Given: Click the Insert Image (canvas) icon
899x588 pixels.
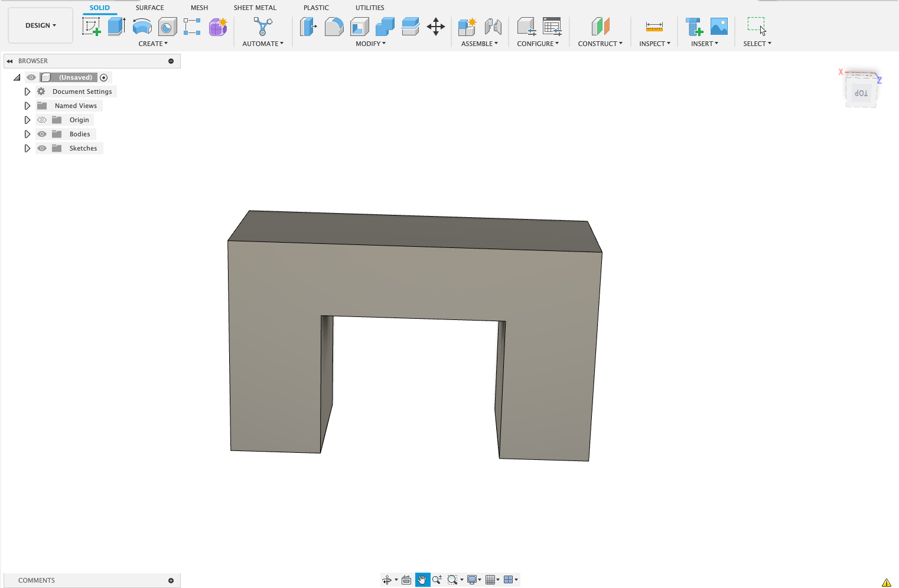Looking at the screenshot, I should [x=719, y=27].
